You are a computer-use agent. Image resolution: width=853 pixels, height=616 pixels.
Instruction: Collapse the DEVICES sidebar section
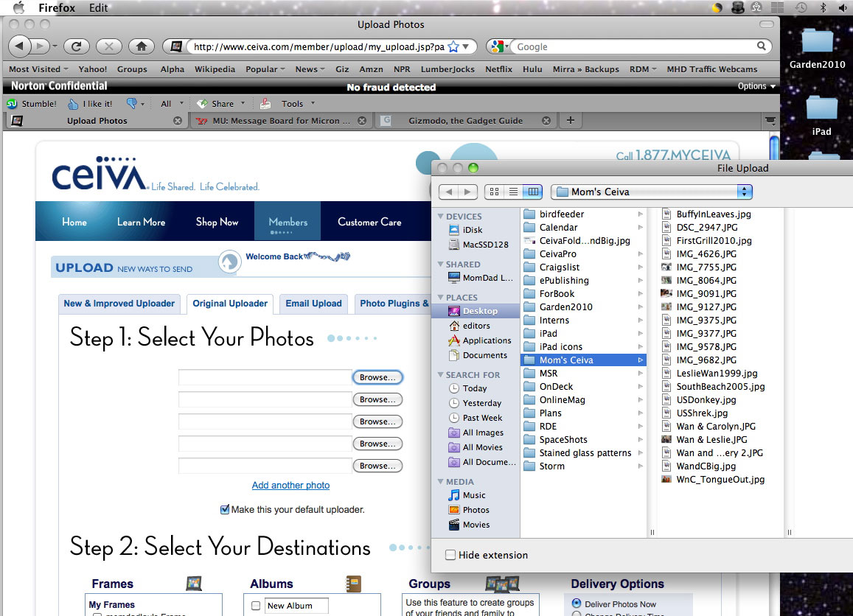point(440,217)
